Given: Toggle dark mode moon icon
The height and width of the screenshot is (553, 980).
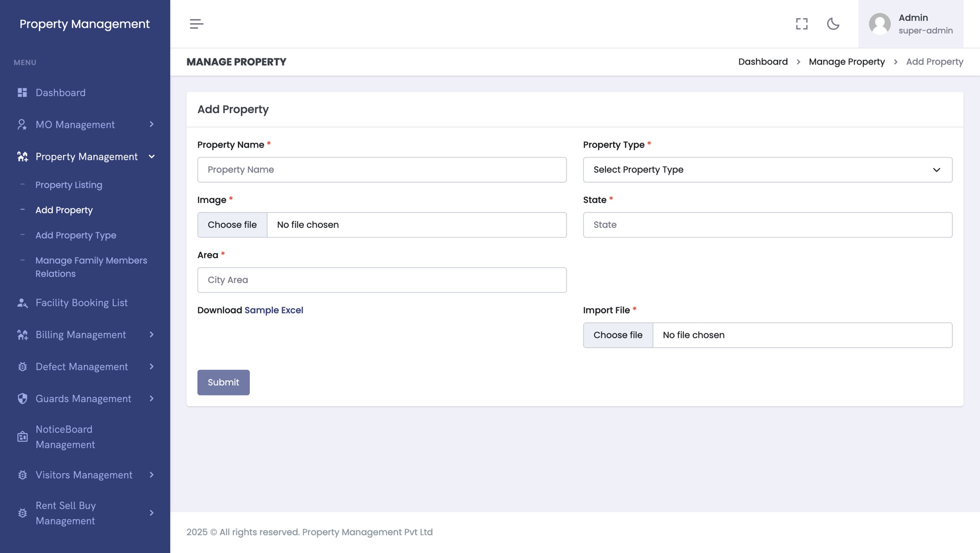Looking at the screenshot, I should pyautogui.click(x=833, y=24).
